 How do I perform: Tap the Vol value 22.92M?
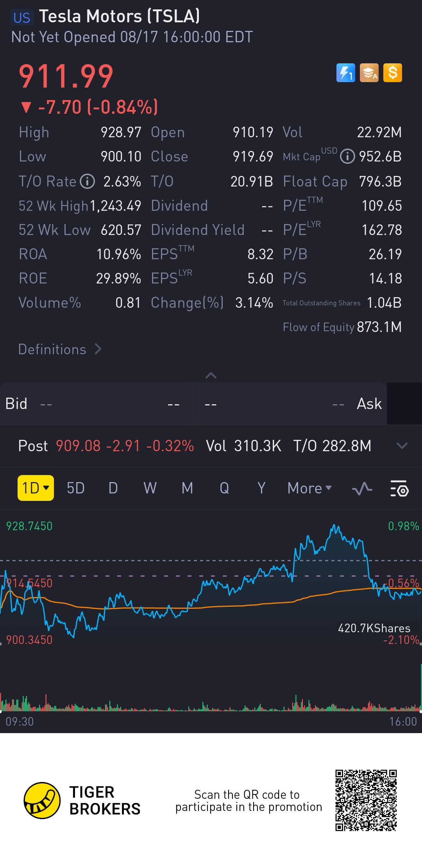click(379, 133)
